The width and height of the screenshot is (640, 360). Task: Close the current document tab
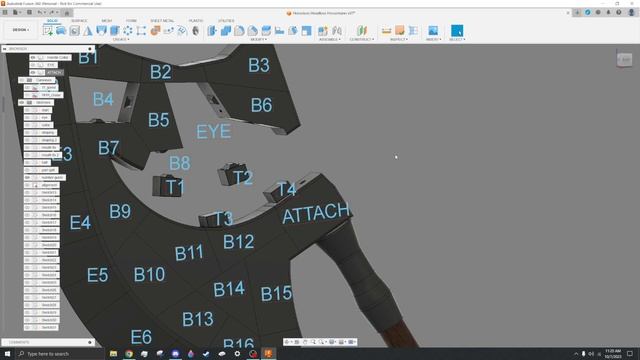pos(568,13)
